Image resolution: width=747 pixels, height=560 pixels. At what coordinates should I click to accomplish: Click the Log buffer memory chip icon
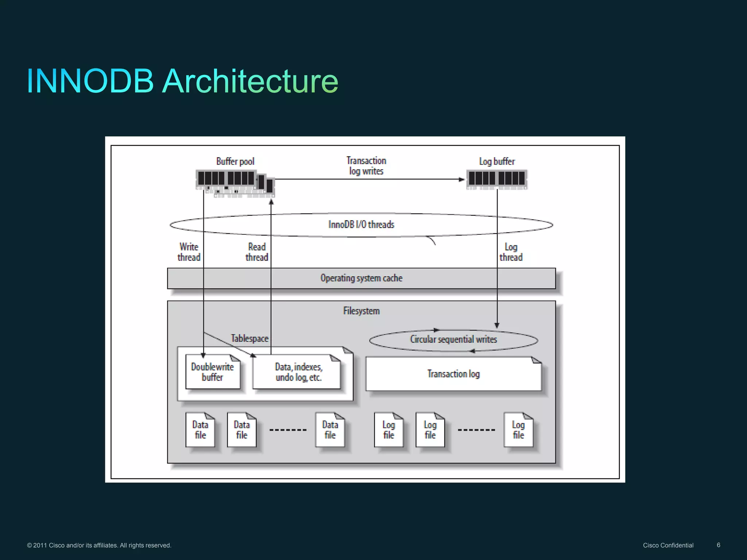497,179
